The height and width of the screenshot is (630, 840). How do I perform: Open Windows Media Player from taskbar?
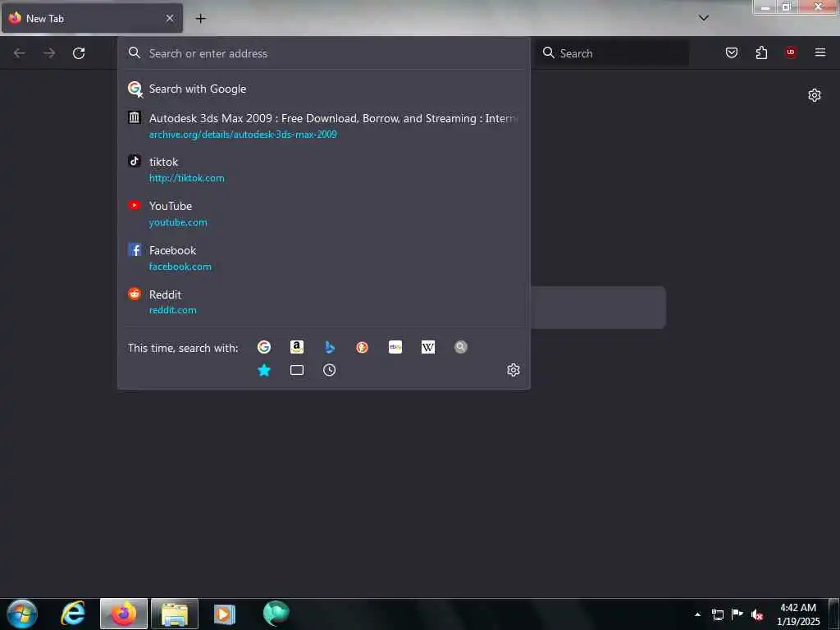225,614
